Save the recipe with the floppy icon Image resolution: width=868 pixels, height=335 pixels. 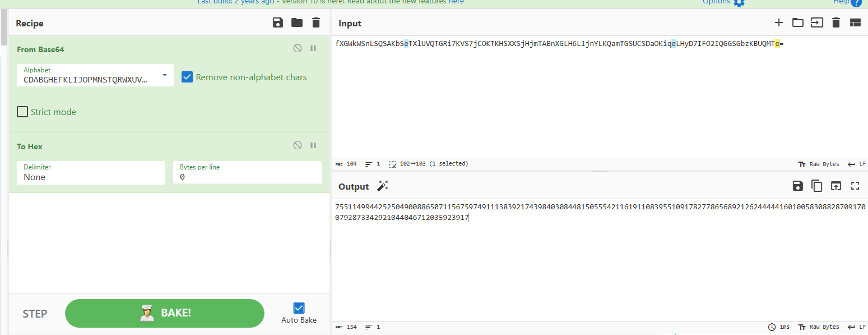[x=277, y=22]
